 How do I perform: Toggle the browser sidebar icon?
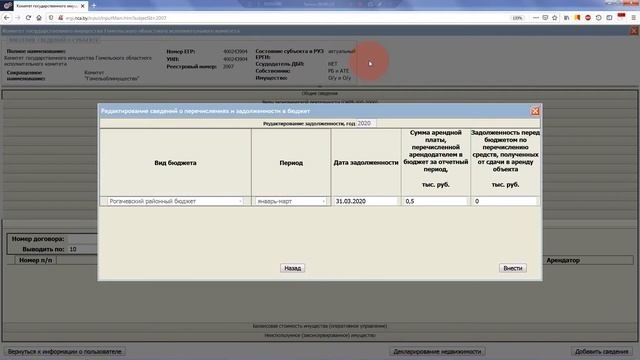click(x=609, y=18)
